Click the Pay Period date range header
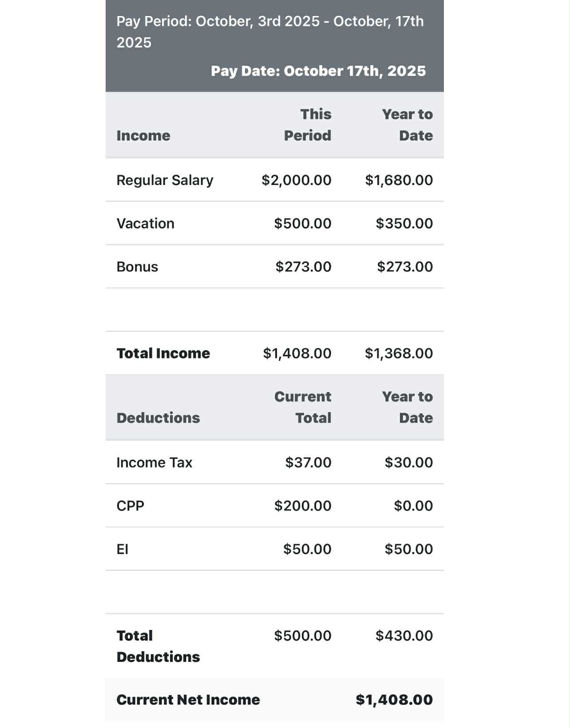The width and height of the screenshot is (570, 728). coord(270,31)
